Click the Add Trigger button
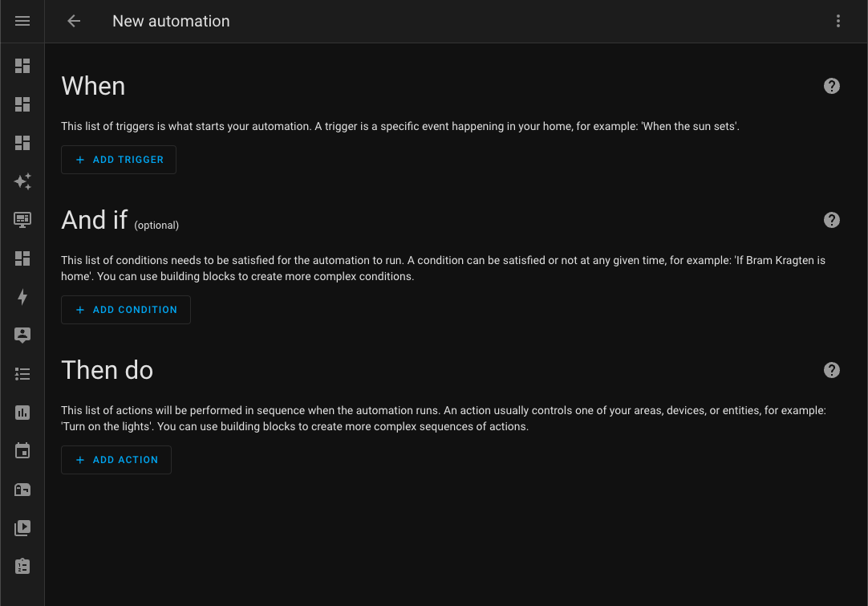 click(119, 160)
